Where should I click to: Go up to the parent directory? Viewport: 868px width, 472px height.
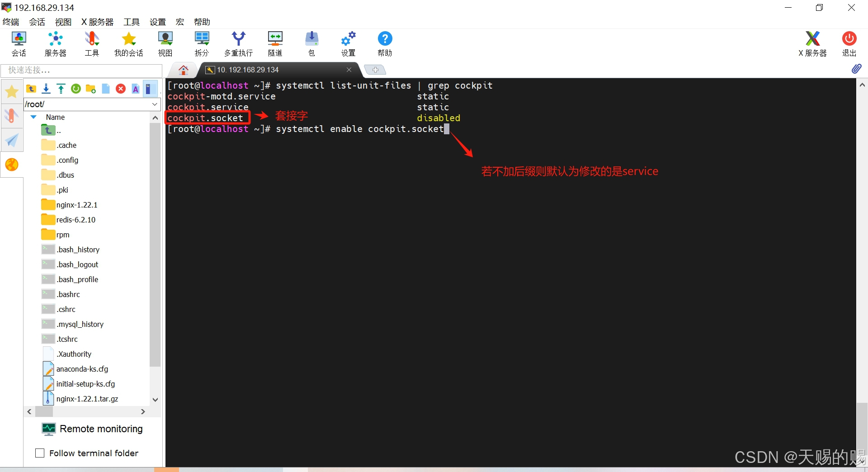pos(31,89)
